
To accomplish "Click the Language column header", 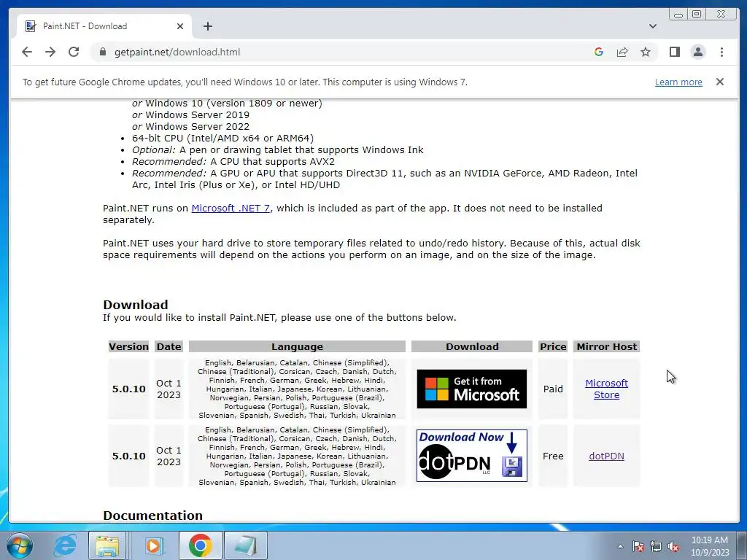I will [x=298, y=346].
